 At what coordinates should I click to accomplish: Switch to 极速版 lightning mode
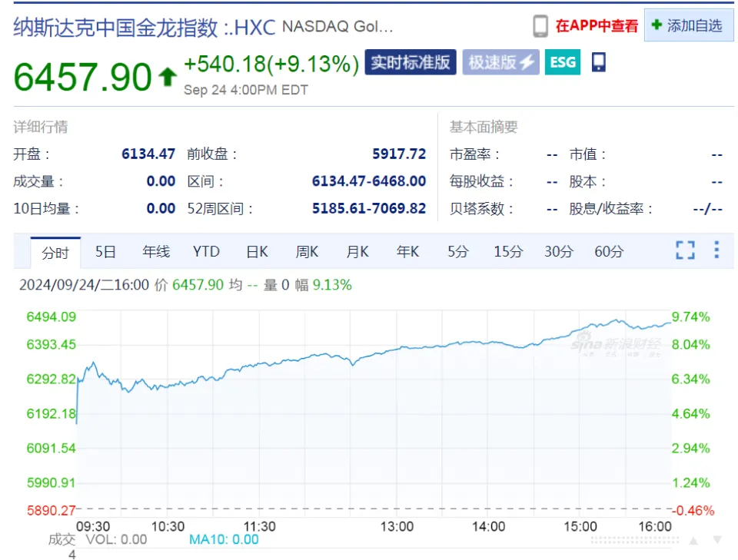click(500, 62)
